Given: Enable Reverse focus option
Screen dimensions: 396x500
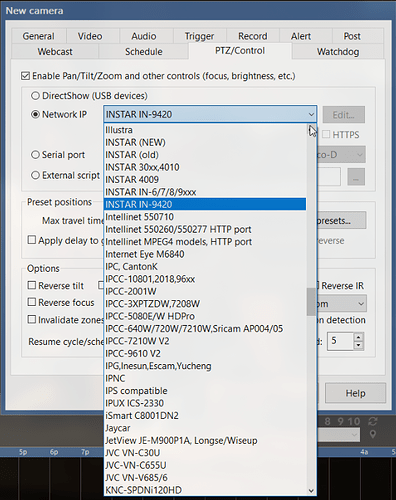Looking at the screenshot, I should coord(32,302).
